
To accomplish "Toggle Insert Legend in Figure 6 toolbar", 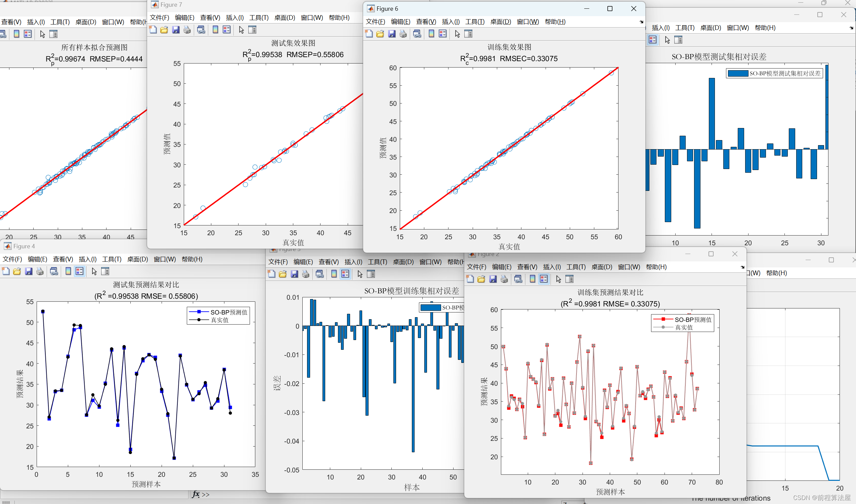I will tap(442, 34).
